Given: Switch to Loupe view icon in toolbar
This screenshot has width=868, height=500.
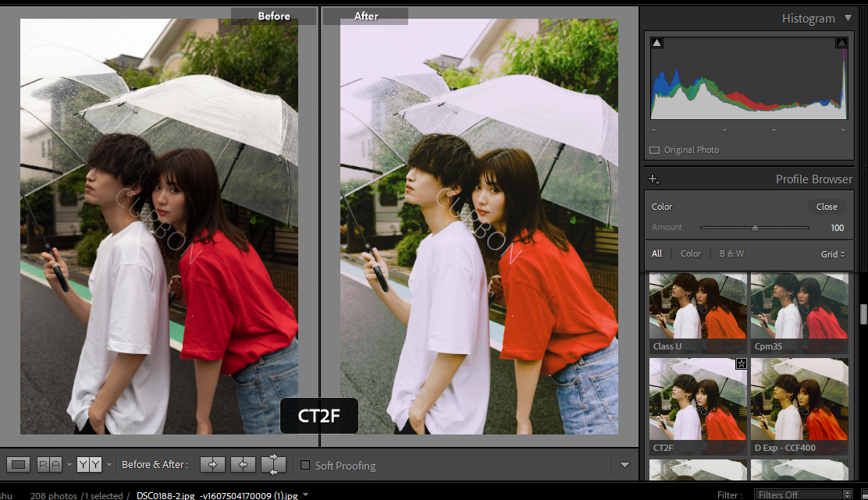Looking at the screenshot, I should tap(19, 465).
